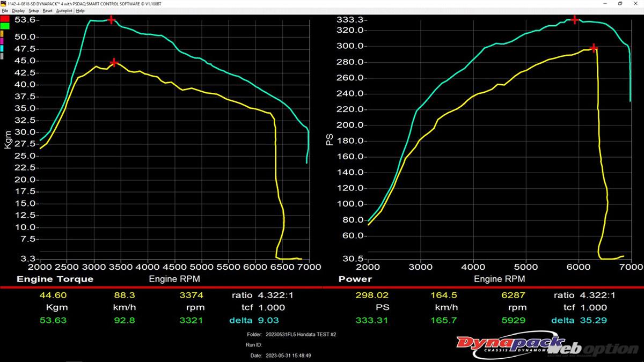Open the Setup menu

click(x=34, y=11)
